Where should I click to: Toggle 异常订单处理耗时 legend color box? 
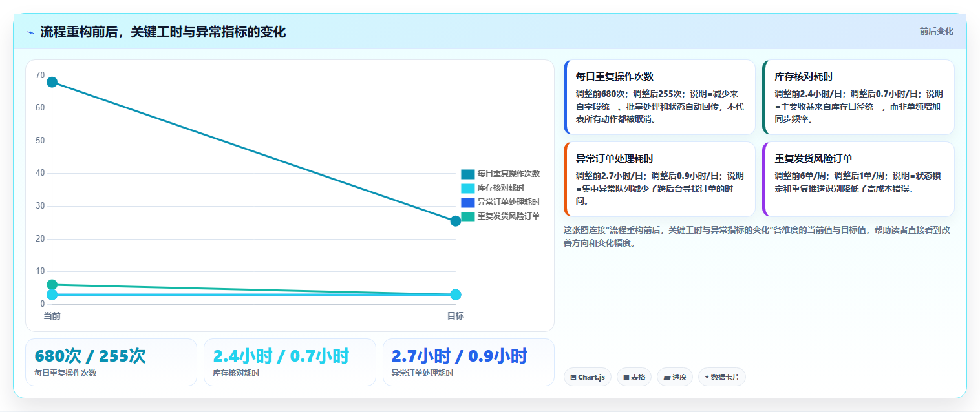[468, 202]
